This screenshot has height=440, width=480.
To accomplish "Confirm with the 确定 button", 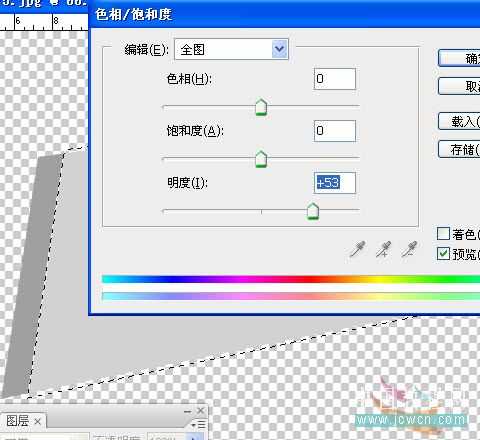I will pos(459,58).
